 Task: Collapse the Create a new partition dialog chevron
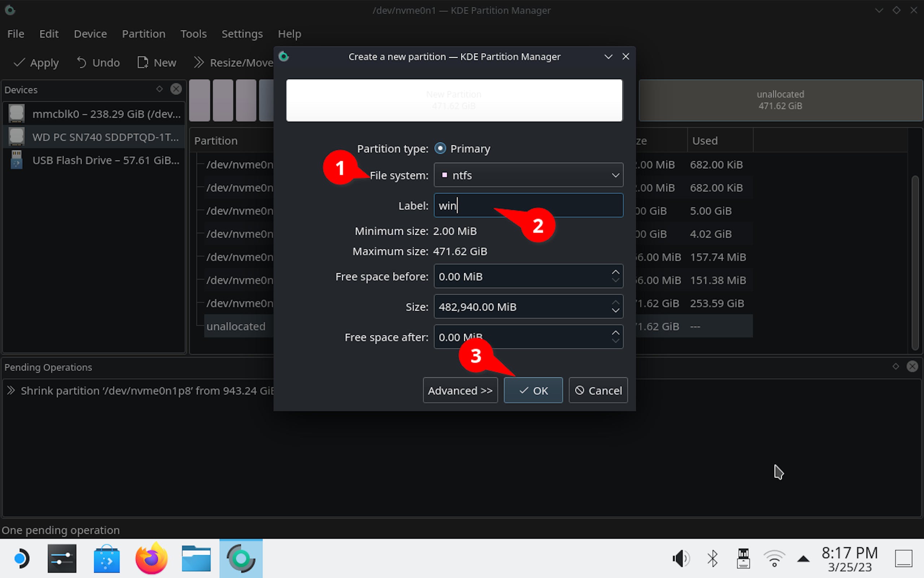(x=608, y=57)
